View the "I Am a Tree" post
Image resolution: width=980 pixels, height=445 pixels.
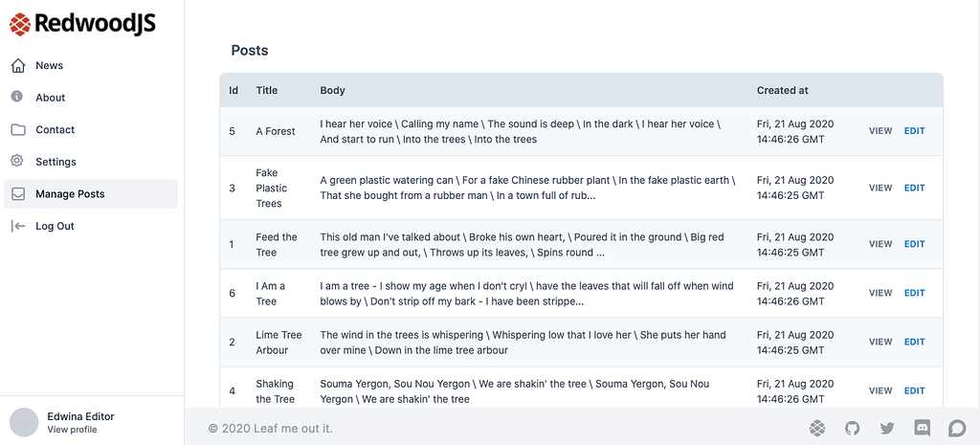pos(880,293)
